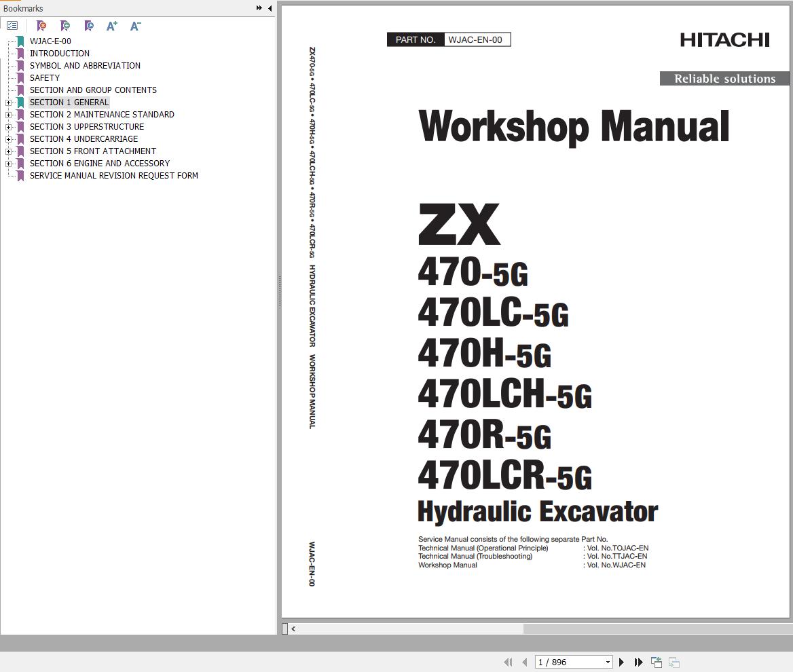Click the delete bookmark icon
The width and height of the screenshot is (793, 672).
(x=41, y=26)
